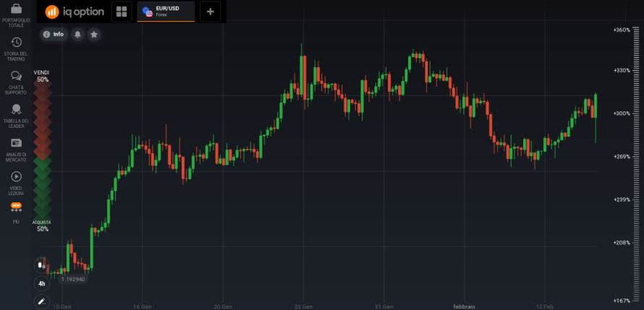Open the drawing tools pencil

click(41, 301)
